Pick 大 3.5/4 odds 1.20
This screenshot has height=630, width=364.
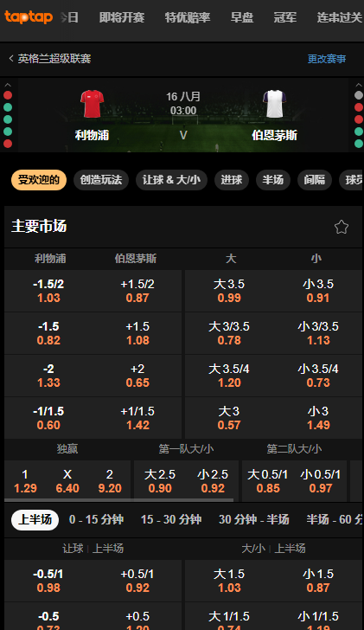click(x=229, y=376)
